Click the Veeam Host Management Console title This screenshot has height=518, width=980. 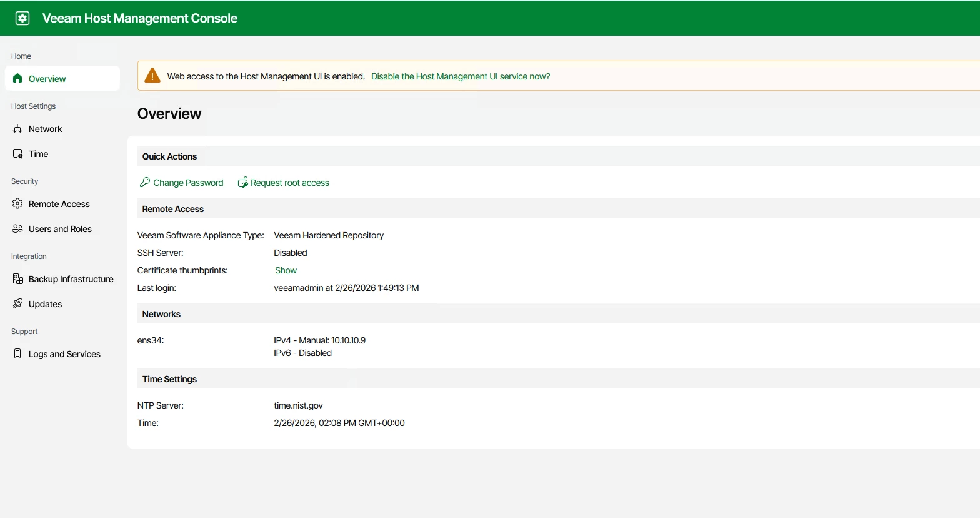point(140,18)
